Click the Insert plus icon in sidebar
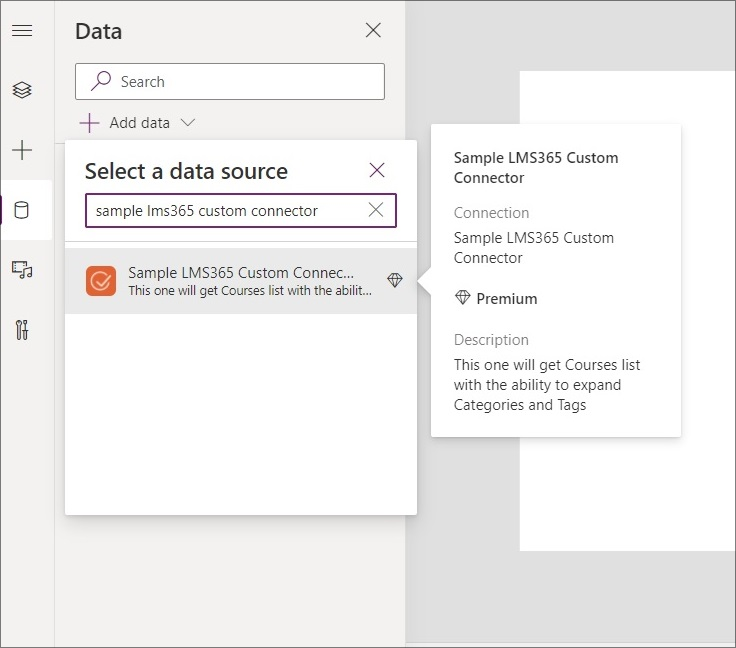This screenshot has height=648, width=736. coord(21,150)
